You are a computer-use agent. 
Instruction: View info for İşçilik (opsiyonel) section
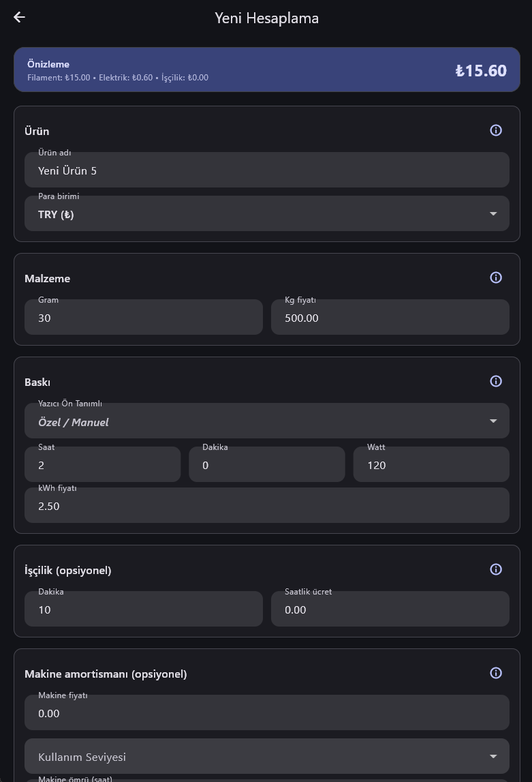(496, 569)
